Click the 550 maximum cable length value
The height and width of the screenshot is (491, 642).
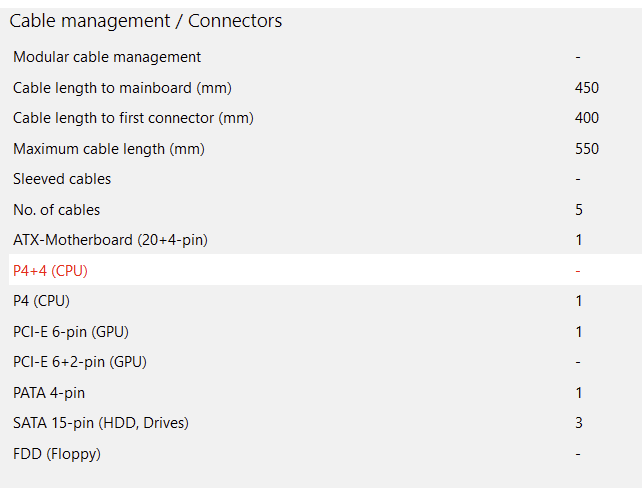click(587, 149)
